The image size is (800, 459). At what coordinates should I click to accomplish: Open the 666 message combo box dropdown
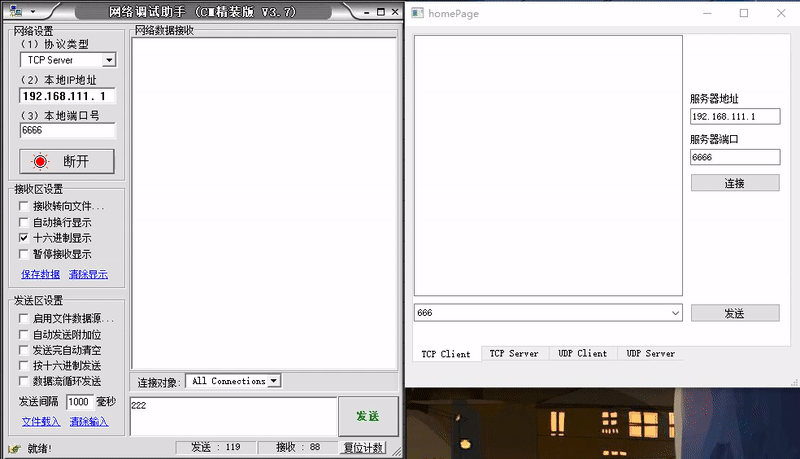[675, 313]
